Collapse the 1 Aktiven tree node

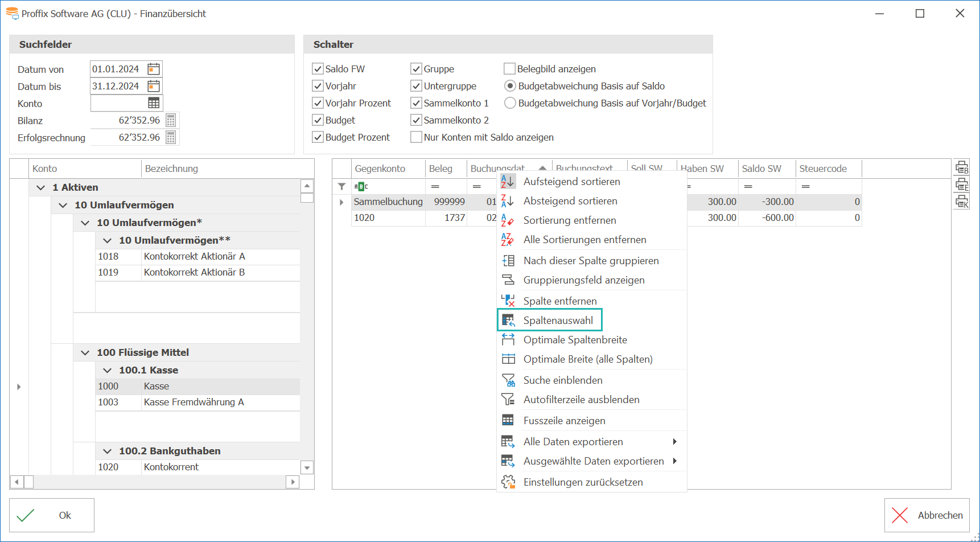click(40, 187)
